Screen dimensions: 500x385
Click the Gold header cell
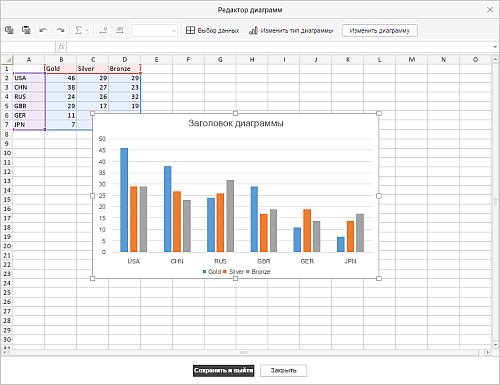[x=60, y=69]
